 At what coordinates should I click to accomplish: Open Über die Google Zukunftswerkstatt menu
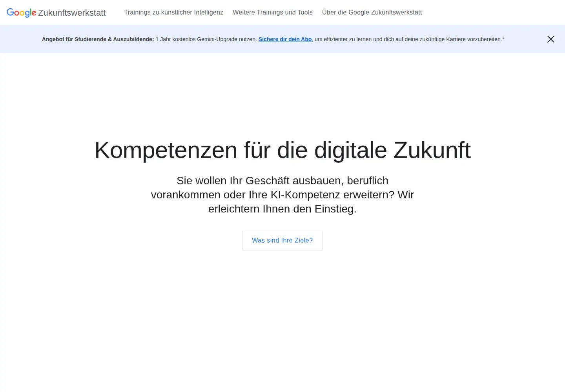372,13
